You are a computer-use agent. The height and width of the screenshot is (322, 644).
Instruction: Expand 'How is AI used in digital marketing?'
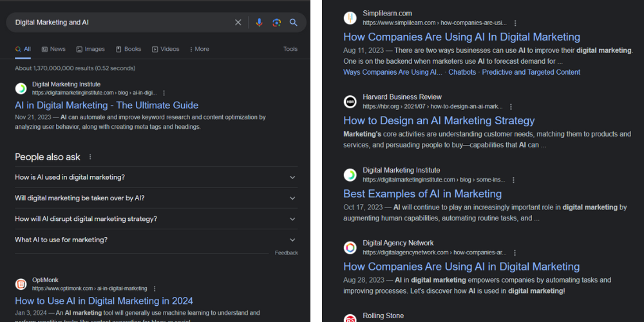point(156,177)
